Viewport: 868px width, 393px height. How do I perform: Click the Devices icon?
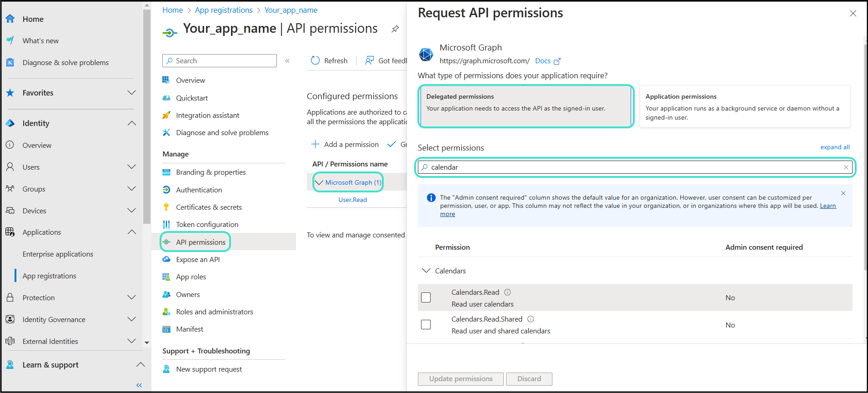(x=10, y=211)
